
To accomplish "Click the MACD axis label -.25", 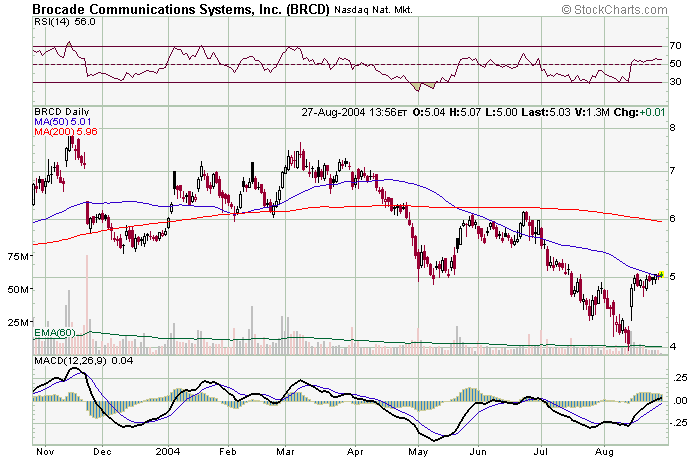I will [x=679, y=423].
